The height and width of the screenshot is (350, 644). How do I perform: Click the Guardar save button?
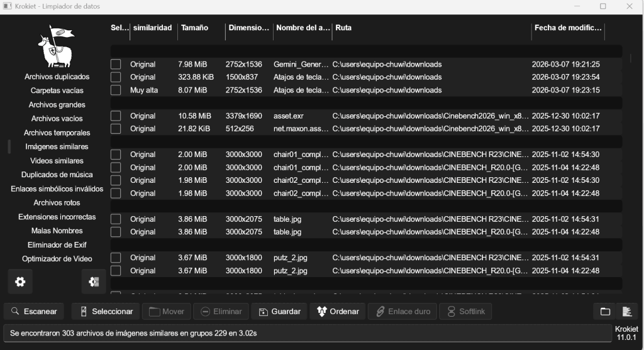point(280,312)
